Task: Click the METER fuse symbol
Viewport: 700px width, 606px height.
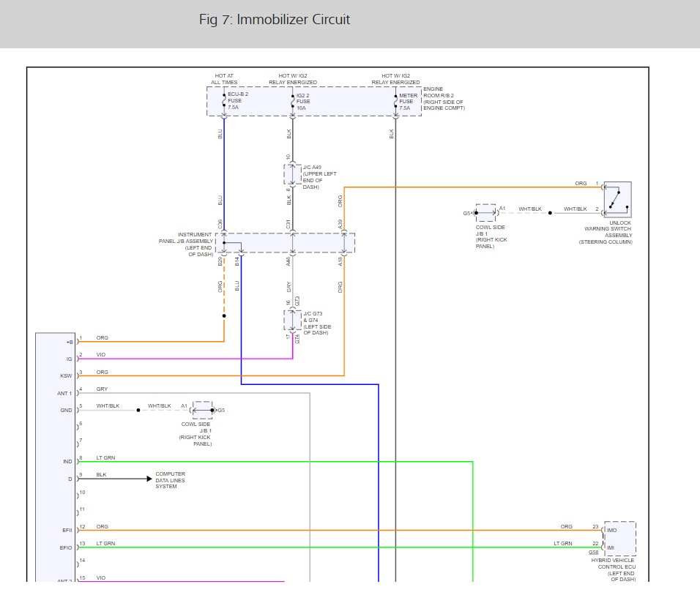Action: click(x=395, y=101)
